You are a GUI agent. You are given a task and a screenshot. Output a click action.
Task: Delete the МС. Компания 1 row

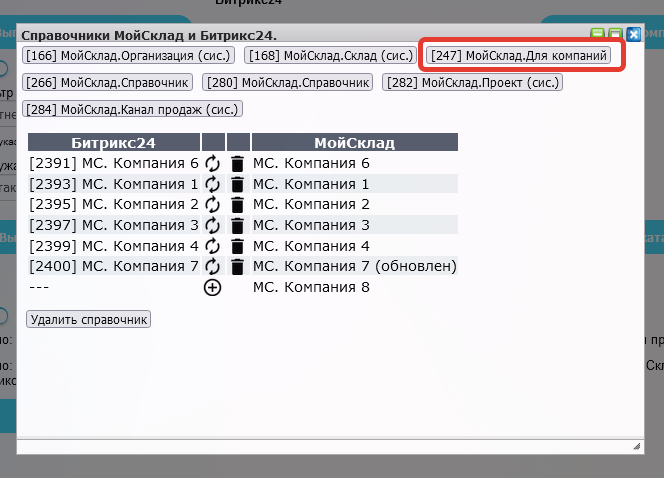(x=237, y=184)
